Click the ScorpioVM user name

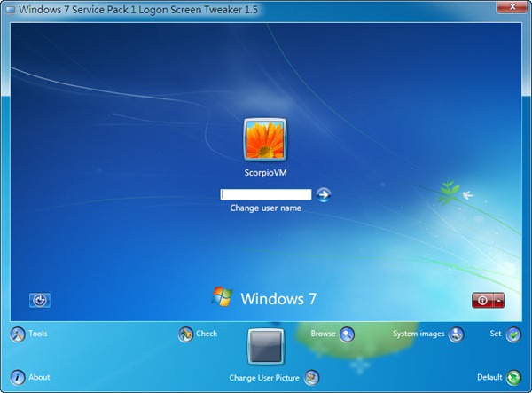[x=265, y=173]
